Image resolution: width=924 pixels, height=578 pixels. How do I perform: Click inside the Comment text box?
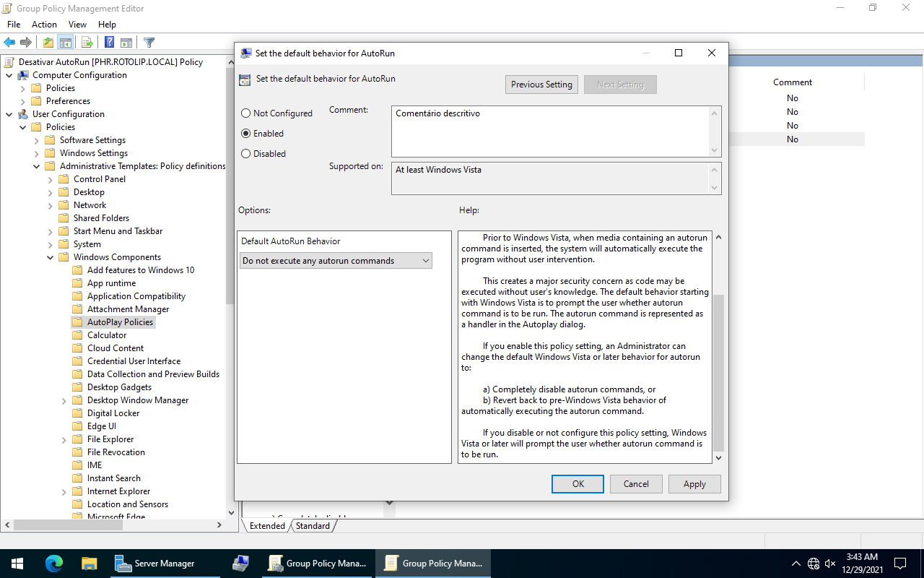[550, 131]
